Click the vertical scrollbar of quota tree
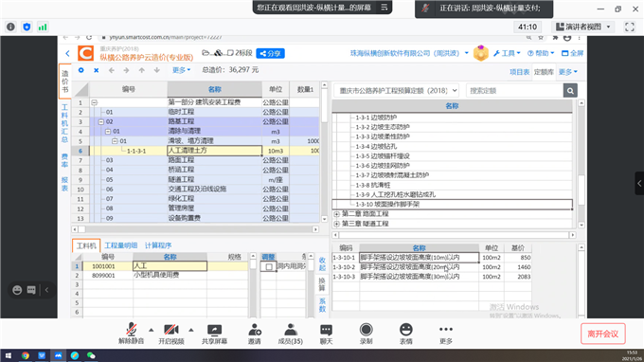 pyautogui.click(x=581, y=164)
